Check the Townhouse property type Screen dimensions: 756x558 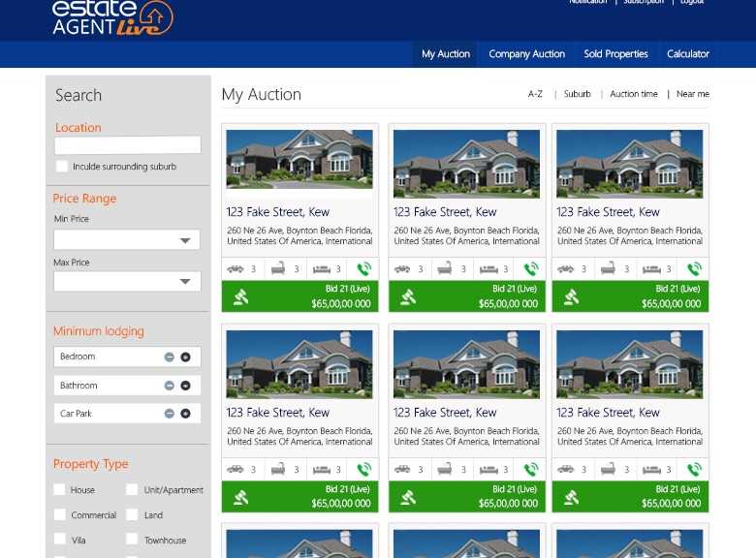(x=132, y=539)
